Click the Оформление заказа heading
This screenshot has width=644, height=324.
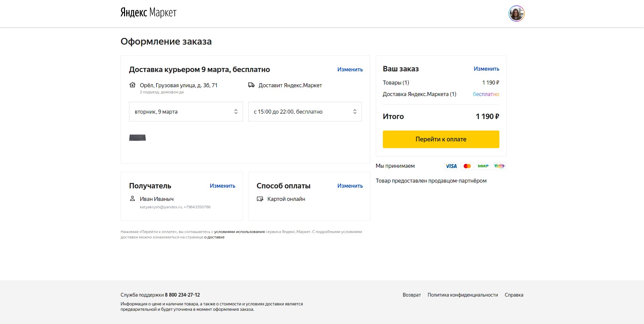click(x=166, y=42)
